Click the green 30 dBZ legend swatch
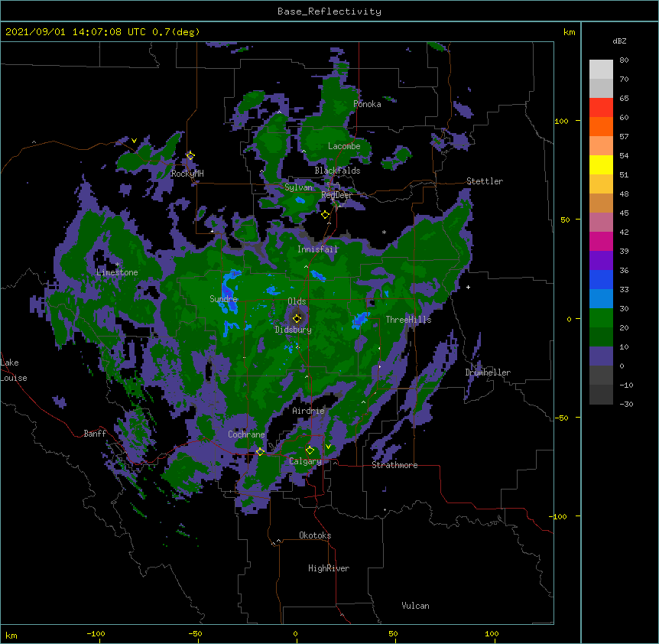659x644 pixels. (x=601, y=318)
